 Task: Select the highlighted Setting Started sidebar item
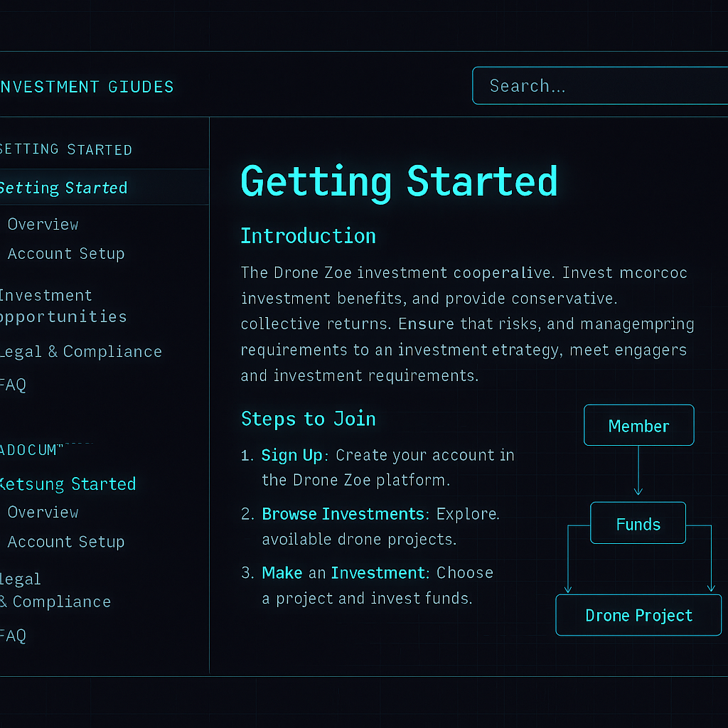pos(64,188)
